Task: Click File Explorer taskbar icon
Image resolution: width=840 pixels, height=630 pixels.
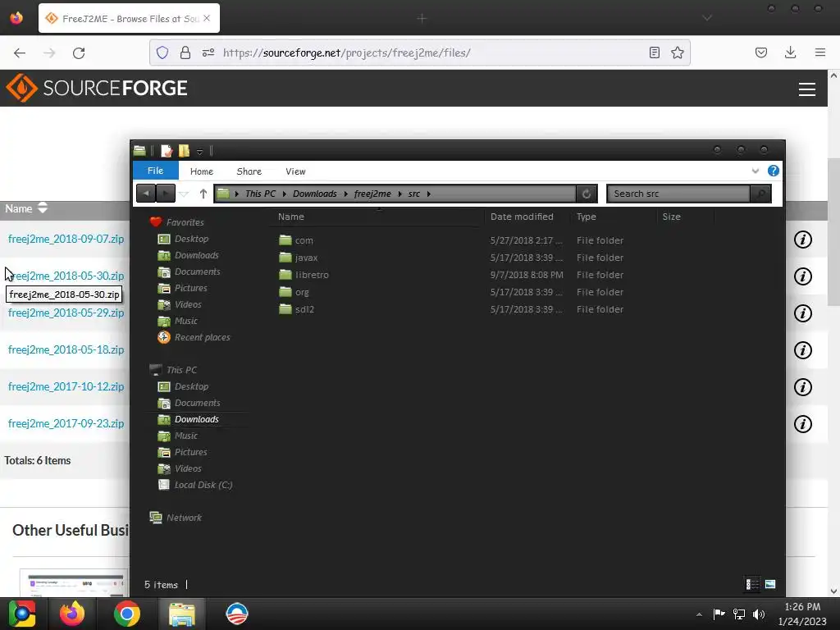Action: coord(182,614)
